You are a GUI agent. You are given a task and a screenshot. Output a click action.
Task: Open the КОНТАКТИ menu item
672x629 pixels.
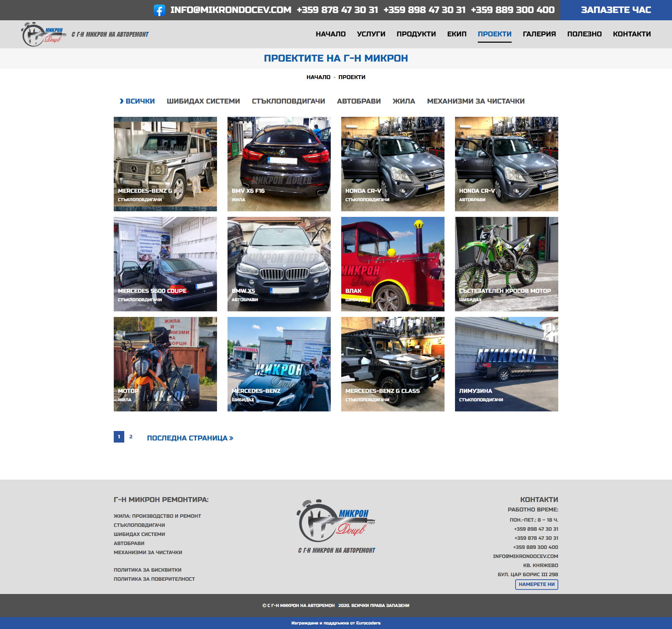[632, 34]
